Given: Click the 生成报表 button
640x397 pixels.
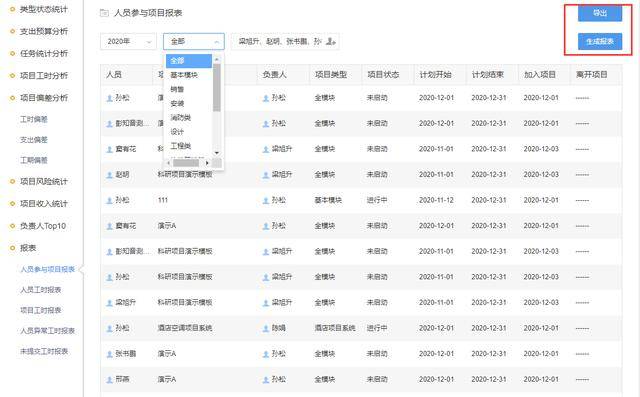Looking at the screenshot, I should (x=600, y=42).
